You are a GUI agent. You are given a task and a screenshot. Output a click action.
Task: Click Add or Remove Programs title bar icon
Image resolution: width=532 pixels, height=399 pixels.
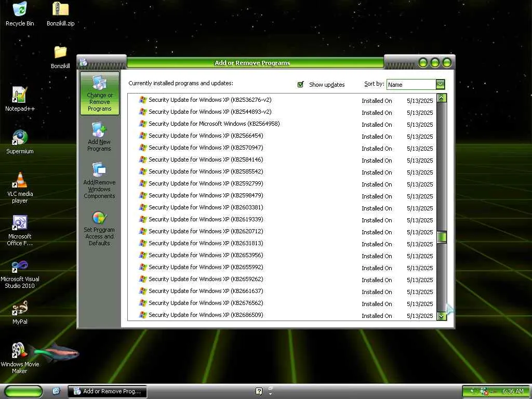click(84, 62)
